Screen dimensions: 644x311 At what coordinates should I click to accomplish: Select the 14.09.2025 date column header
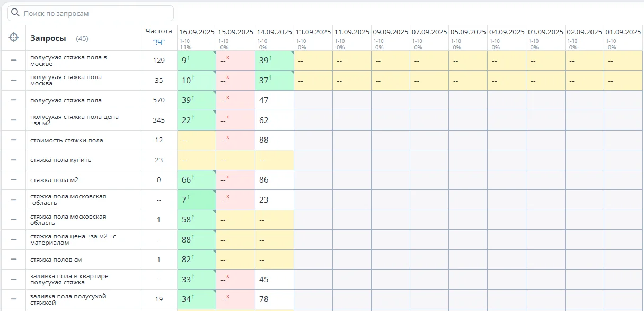[x=274, y=32]
